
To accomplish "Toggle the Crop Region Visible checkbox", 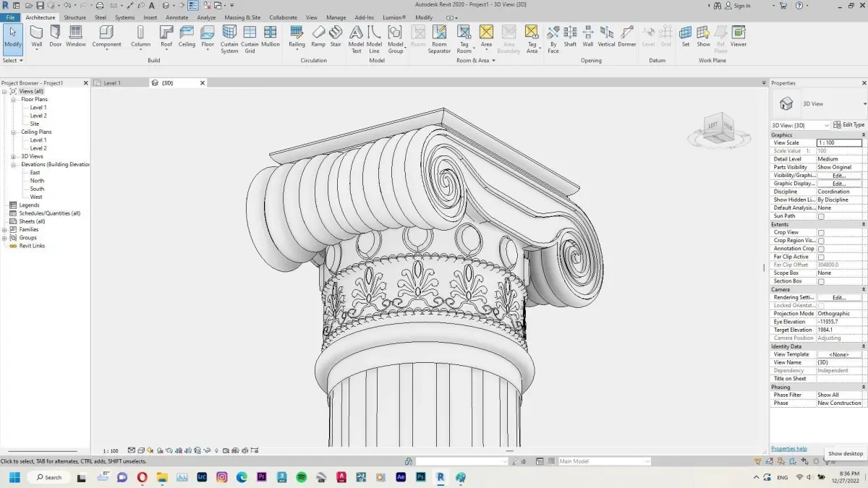I will click(x=821, y=241).
